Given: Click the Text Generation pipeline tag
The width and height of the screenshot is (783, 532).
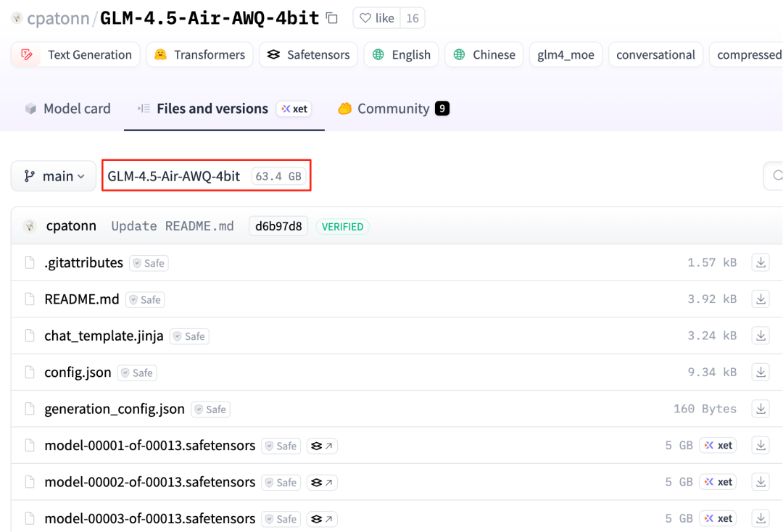Looking at the screenshot, I should 75,54.
